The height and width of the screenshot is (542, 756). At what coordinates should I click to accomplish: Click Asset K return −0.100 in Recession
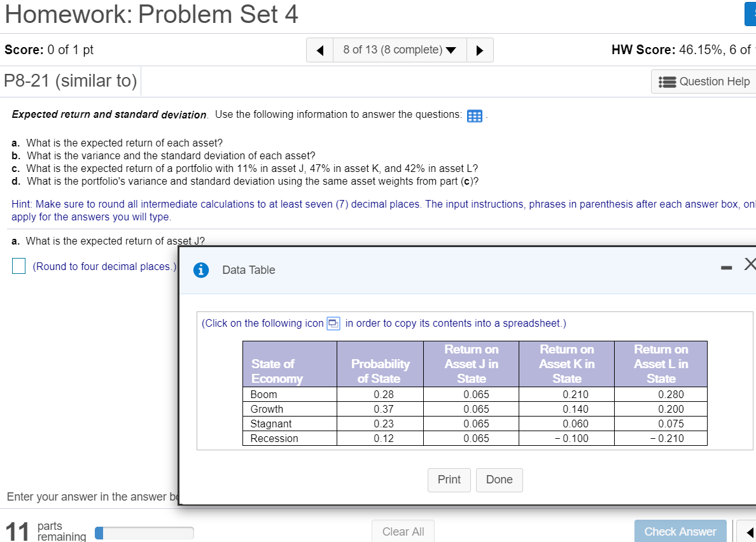571,438
